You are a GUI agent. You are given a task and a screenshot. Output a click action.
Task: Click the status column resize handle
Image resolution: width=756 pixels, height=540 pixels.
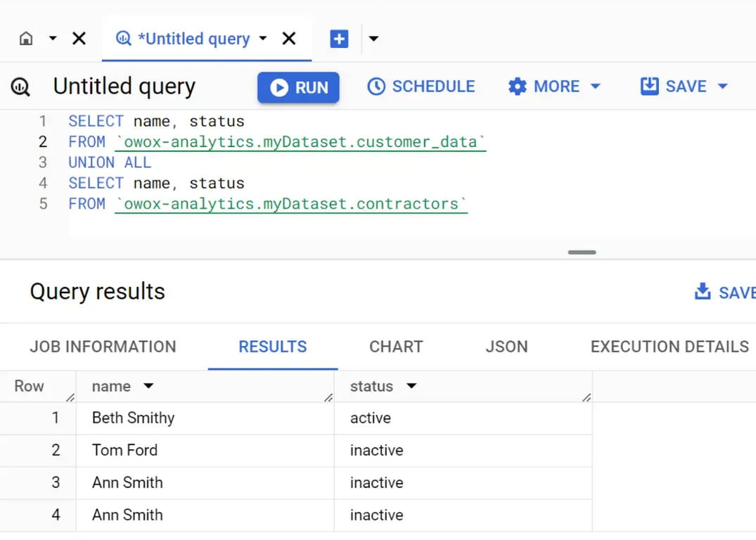[587, 397]
